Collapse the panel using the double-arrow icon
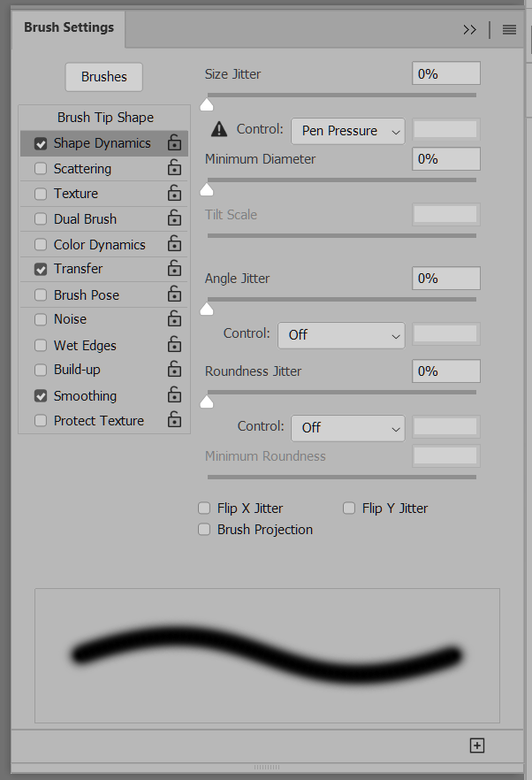 469,29
